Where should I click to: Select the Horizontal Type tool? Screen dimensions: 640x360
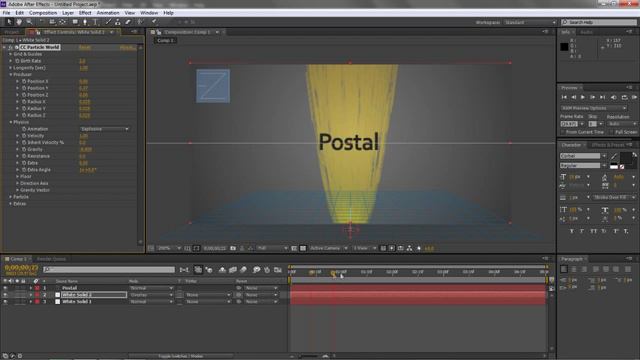95,22
